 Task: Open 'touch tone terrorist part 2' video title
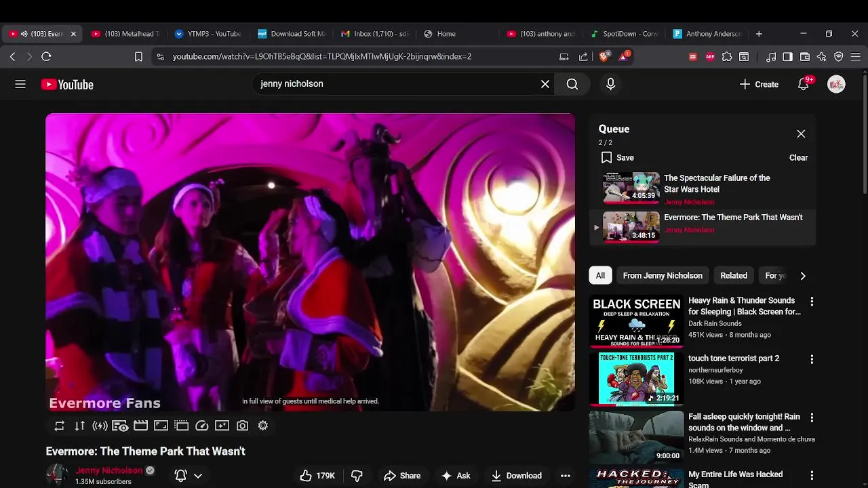[734, 358]
